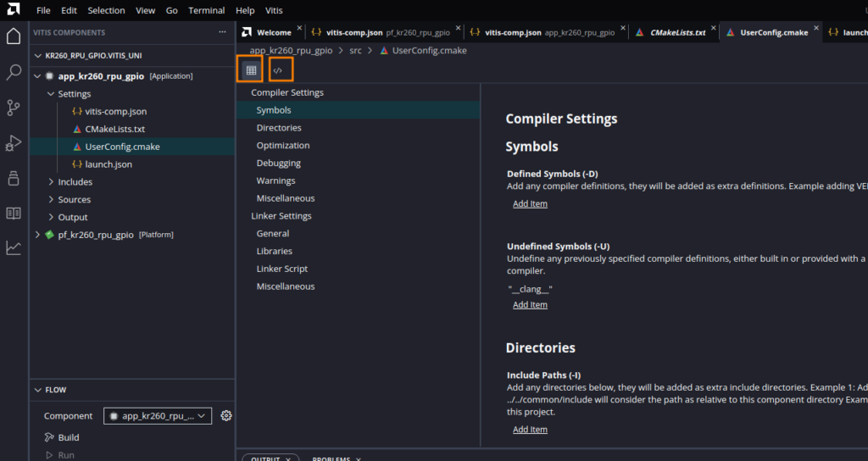Expand the Output folder in the tree
The height and width of the screenshot is (461, 868).
[51, 217]
